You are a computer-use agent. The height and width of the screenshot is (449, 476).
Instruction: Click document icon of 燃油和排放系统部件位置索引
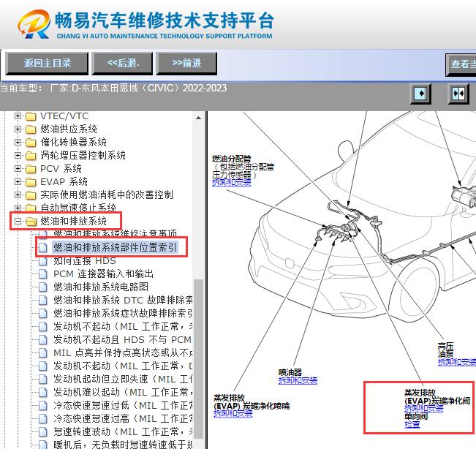(x=43, y=248)
